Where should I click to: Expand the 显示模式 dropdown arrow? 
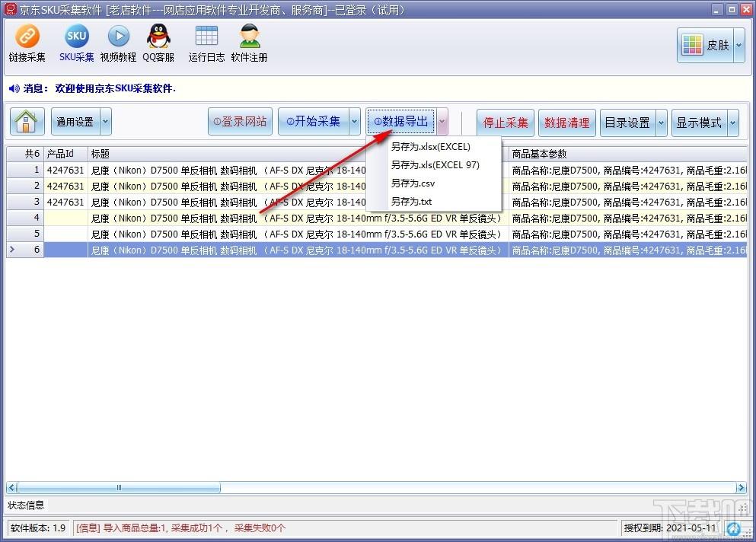point(733,123)
